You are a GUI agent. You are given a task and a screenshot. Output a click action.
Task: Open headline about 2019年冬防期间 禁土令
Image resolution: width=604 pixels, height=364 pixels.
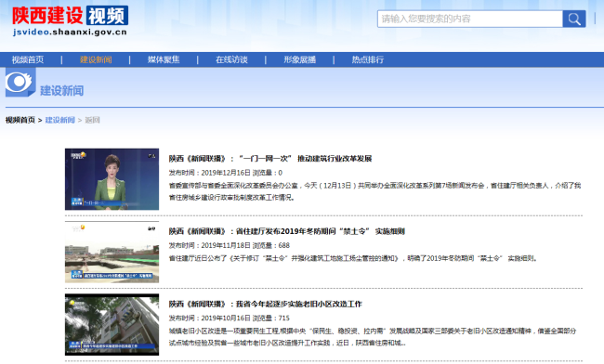coord(287,231)
